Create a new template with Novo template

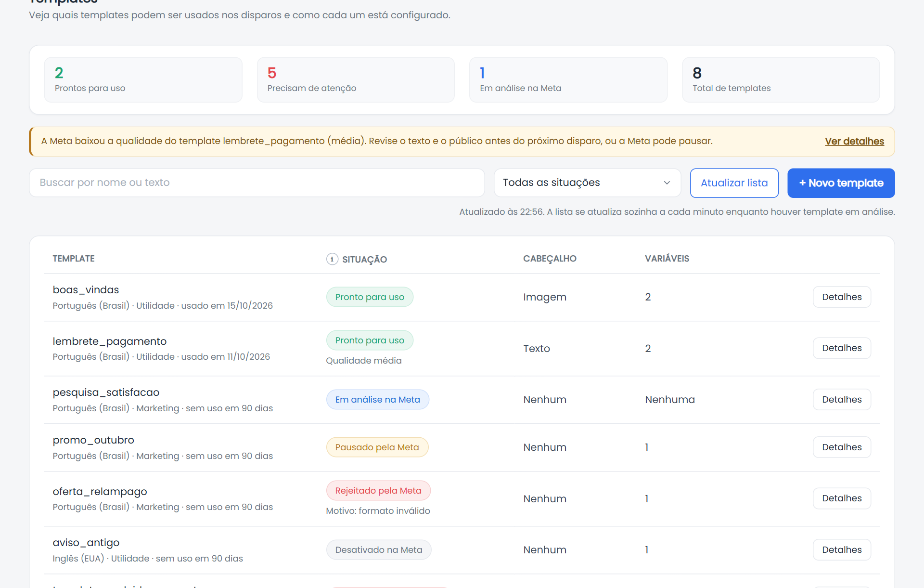pyautogui.click(x=841, y=183)
